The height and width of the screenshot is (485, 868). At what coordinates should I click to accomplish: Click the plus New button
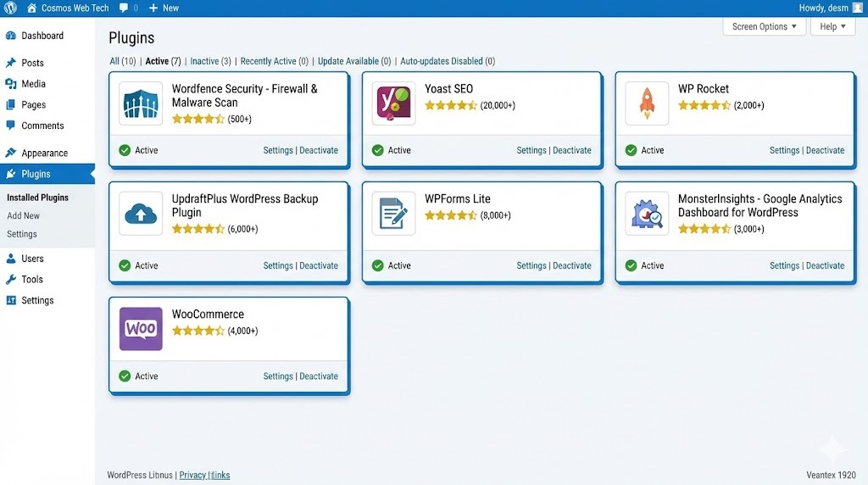164,8
